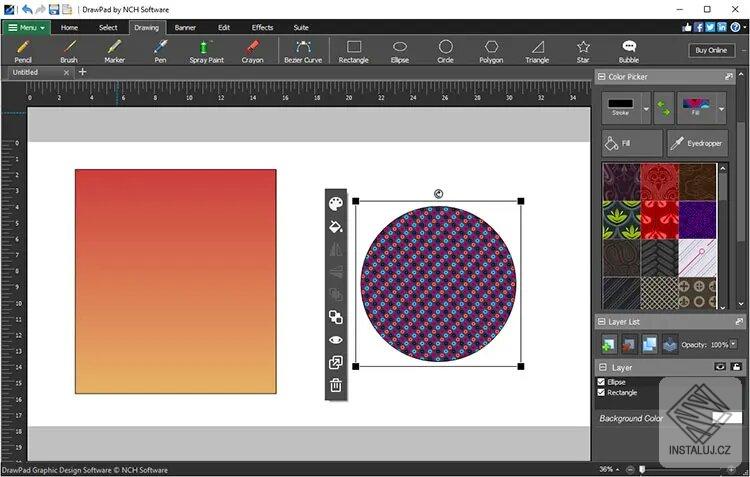Collapse the Color Picker panel
Image resolution: width=750 pixels, height=477 pixels.
(x=602, y=76)
